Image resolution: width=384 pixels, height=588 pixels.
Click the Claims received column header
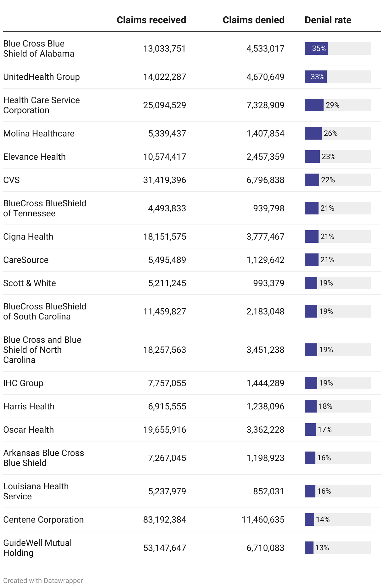pyautogui.click(x=151, y=20)
